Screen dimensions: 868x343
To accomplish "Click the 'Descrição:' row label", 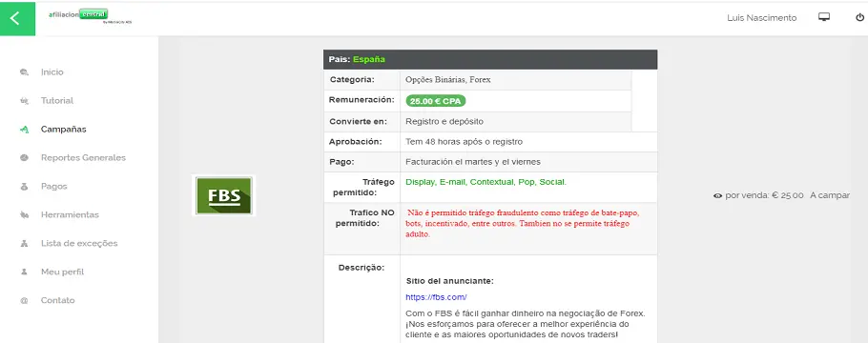I will pyautogui.click(x=361, y=268).
